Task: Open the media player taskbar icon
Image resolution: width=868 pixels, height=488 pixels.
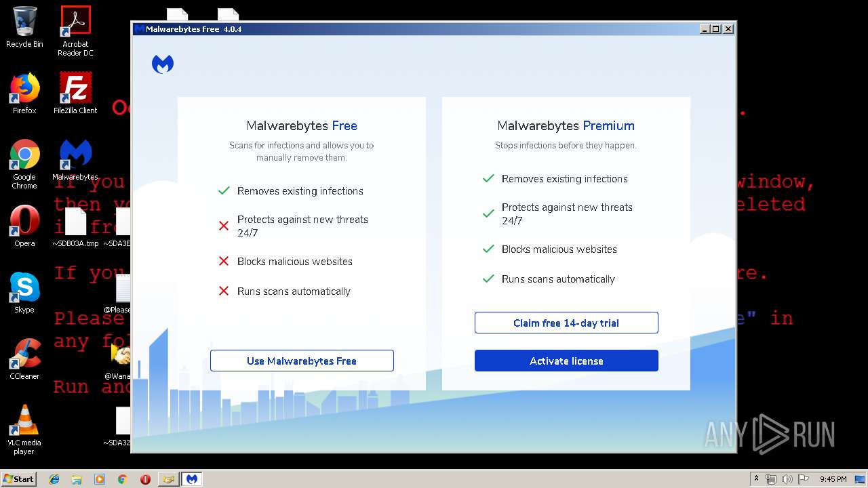Action: pyautogui.click(x=100, y=479)
